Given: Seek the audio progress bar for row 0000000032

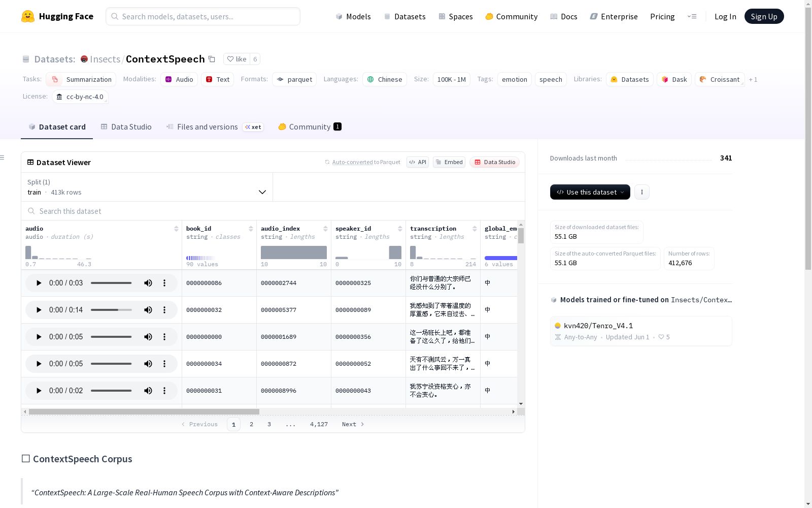Looking at the screenshot, I should pos(111,310).
